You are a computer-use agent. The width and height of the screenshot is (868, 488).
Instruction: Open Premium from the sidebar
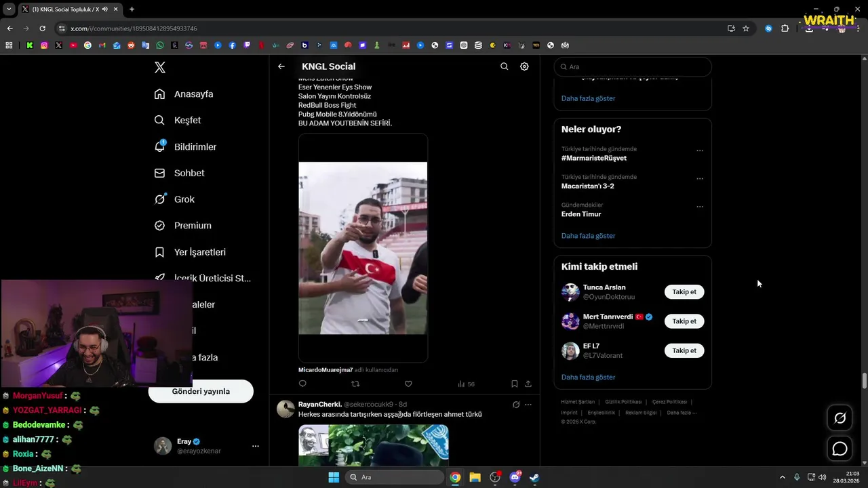183,226
